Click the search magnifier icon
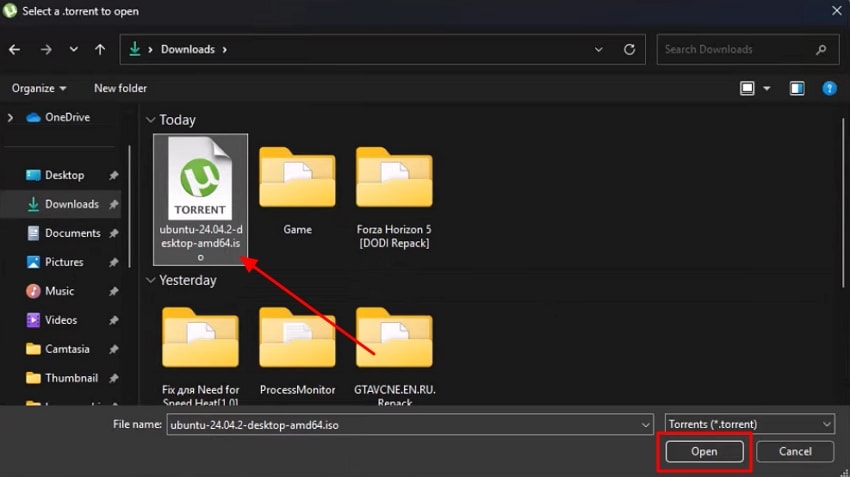 (821, 49)
